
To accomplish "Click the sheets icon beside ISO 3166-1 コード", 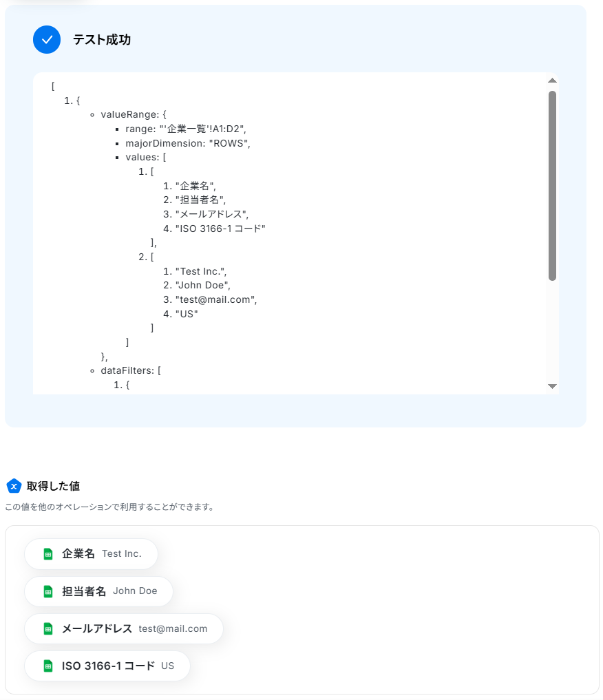I will point(48,666).
